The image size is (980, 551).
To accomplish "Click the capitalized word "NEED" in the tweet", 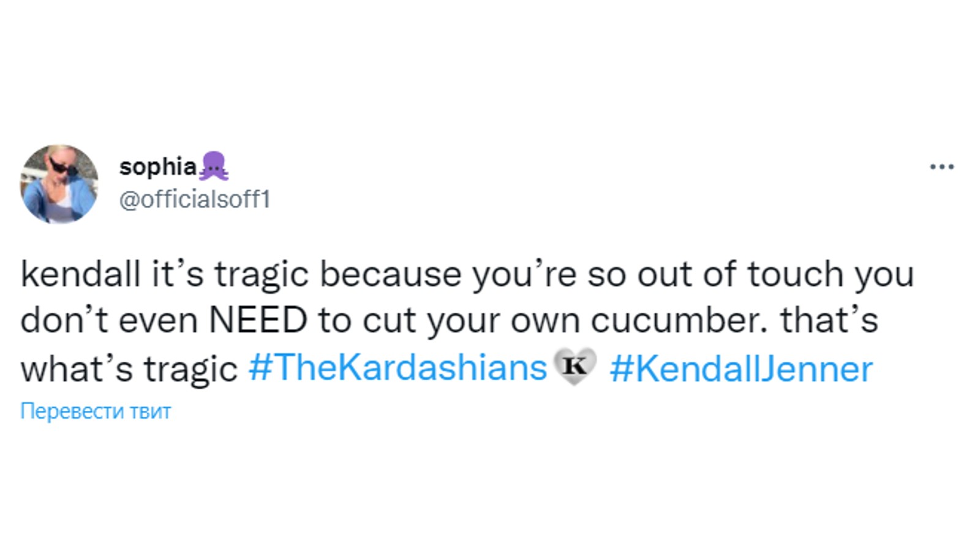I will (258, 320).
